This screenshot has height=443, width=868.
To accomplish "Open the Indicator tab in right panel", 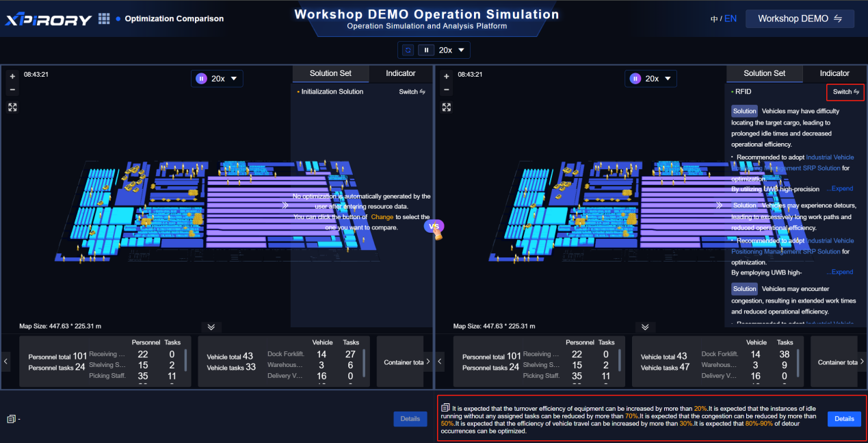I will point(834,73).
